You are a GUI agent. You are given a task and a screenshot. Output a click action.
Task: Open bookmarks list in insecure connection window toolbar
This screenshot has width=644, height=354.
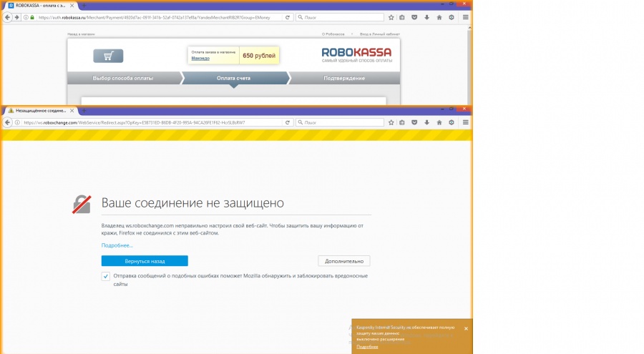(402, 122)
